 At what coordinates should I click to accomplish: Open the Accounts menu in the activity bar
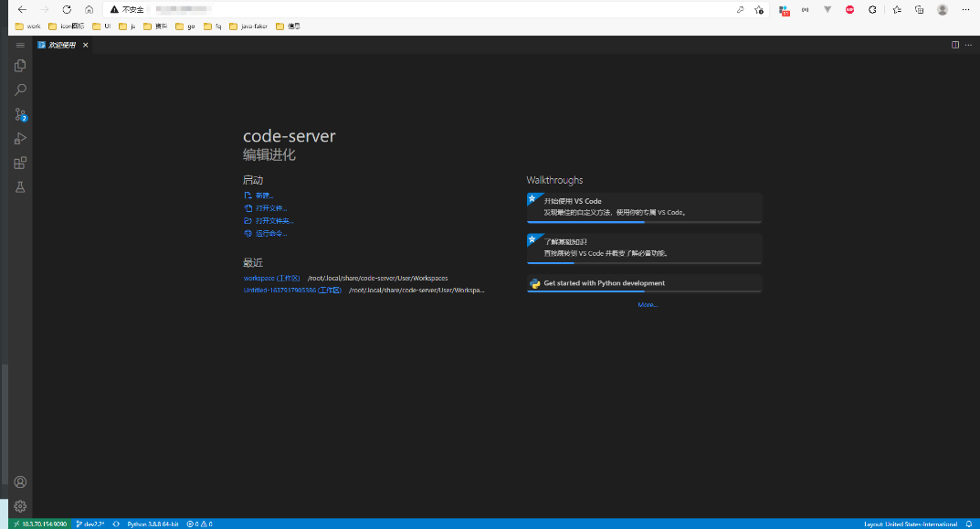(20, 482)
